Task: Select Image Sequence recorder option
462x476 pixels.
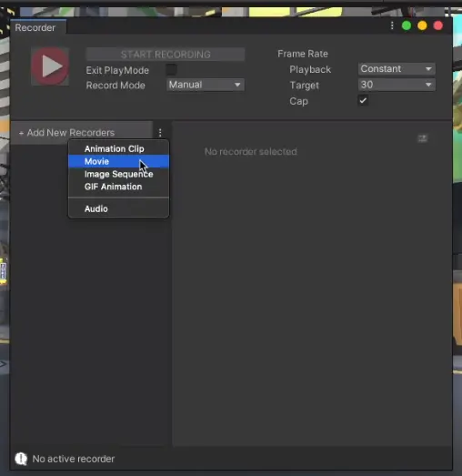Action: click(118, 174)
